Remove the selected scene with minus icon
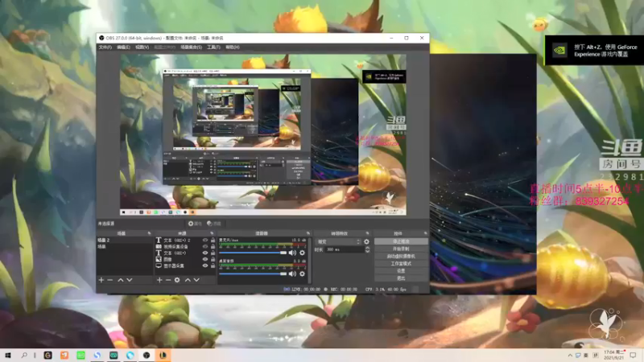 click(x=110, y=280)
